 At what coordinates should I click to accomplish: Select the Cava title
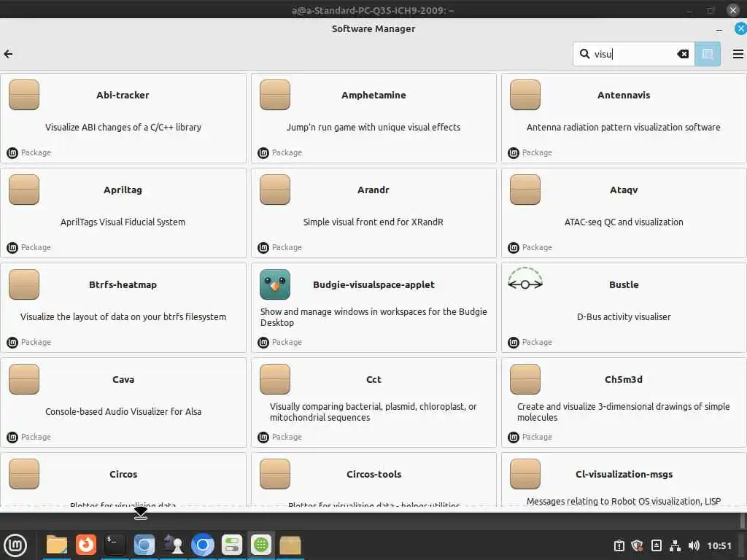click(123, 379)
